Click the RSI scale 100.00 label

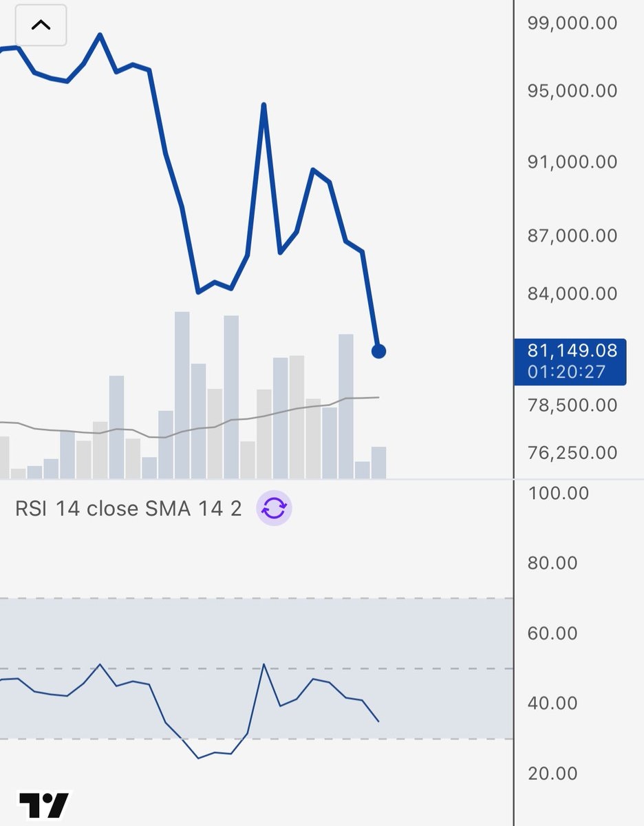click(558, 493)
